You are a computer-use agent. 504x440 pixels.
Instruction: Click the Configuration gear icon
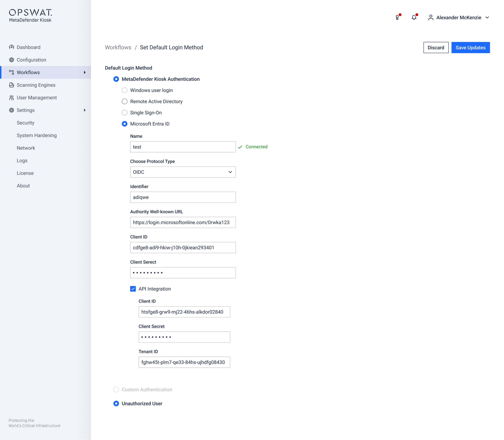pyautogui.click(x=12, y=60)
